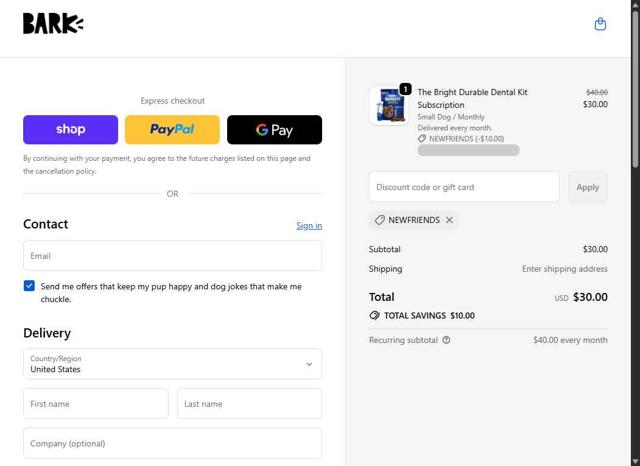Click the Apply discount button
Image resolution: width=640 pixels, height=466 pixels.
tap(588, 187)
